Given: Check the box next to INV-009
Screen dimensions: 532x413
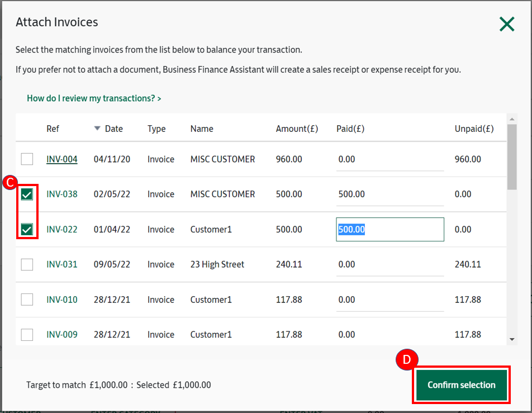Looking at the screenshot, I should click(x=27, y=335).
